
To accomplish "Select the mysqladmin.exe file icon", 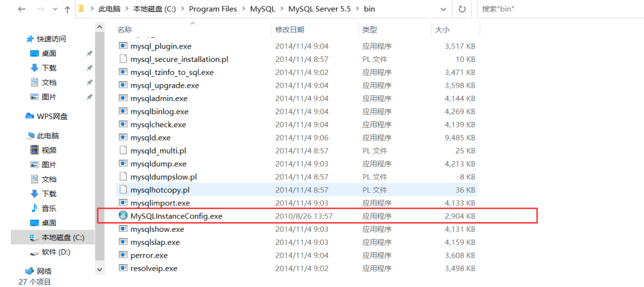I will pos(123,98).
